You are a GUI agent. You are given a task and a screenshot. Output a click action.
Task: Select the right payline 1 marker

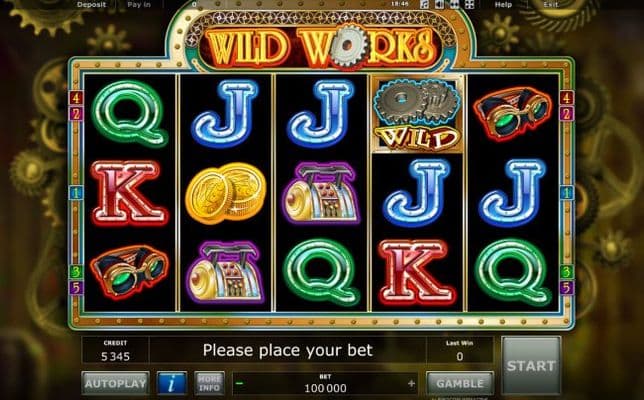coord(566,193)
